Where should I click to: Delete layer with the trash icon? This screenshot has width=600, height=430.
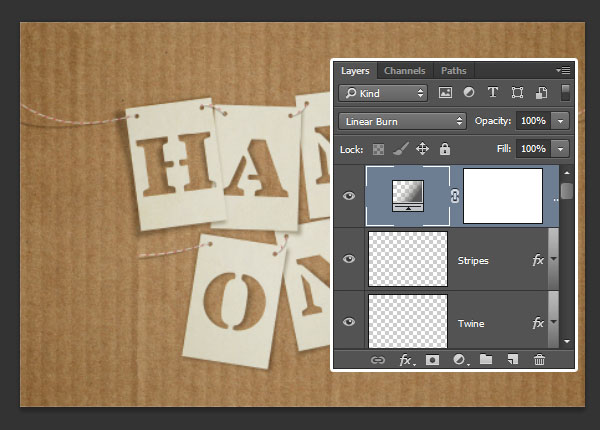point(540,359)
